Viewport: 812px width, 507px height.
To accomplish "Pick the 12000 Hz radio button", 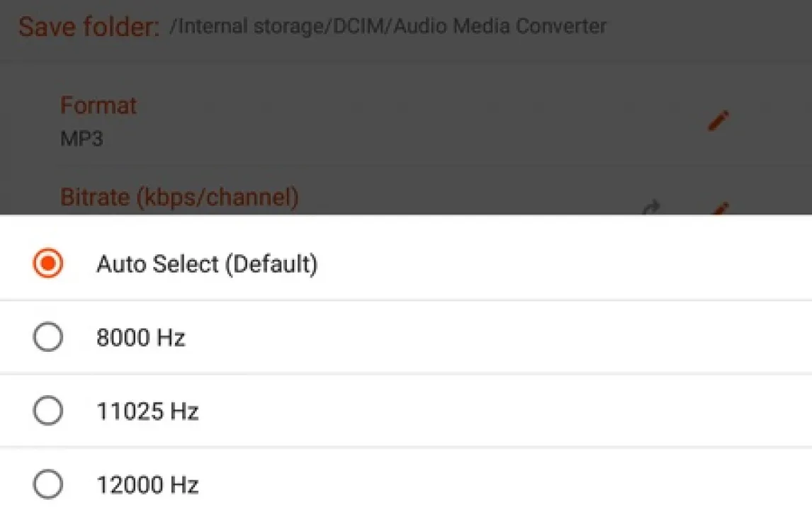I will click(48, 484).
